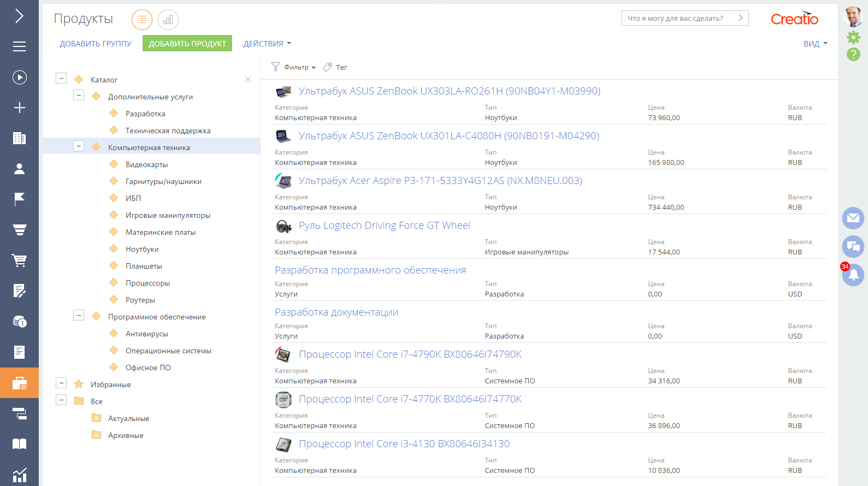Click the run process play icon
This screenshot has height=486, width=868.
pyautogui.click(x=19, y=77)
